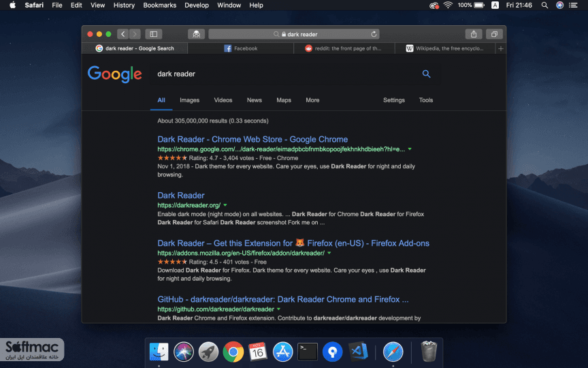
Task: Click the Google search magnifier icon
Action: (x=427, y=74)
